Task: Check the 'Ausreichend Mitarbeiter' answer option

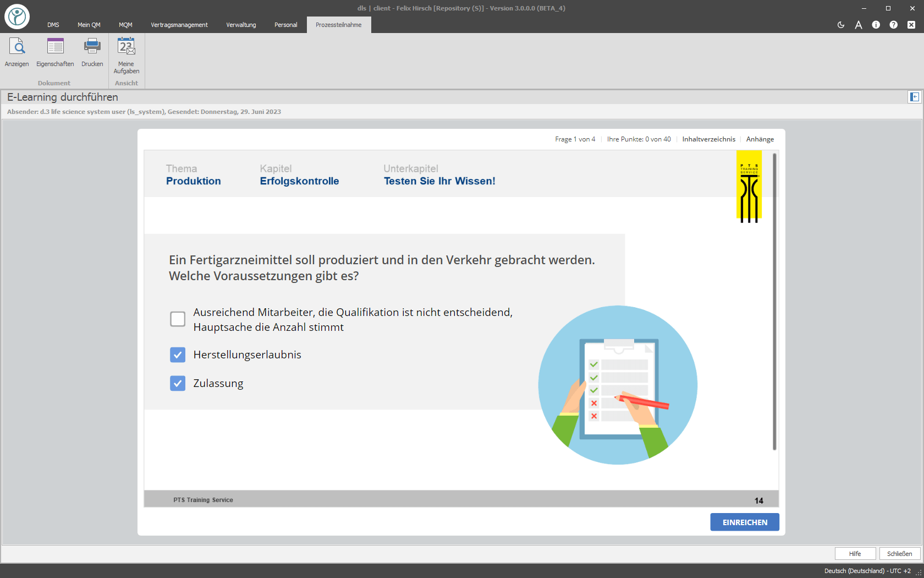Action: click(177, 319)
